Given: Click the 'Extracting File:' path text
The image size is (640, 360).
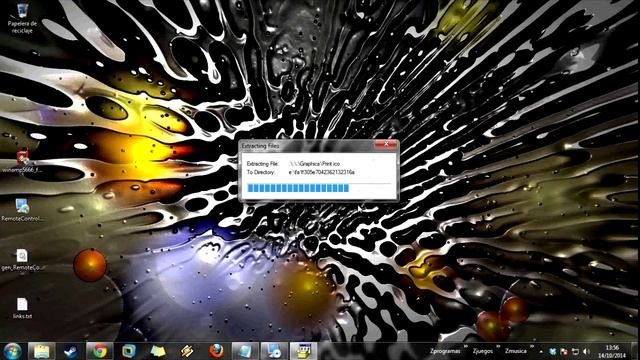Looking at the screenshot, I should (314, 164).
